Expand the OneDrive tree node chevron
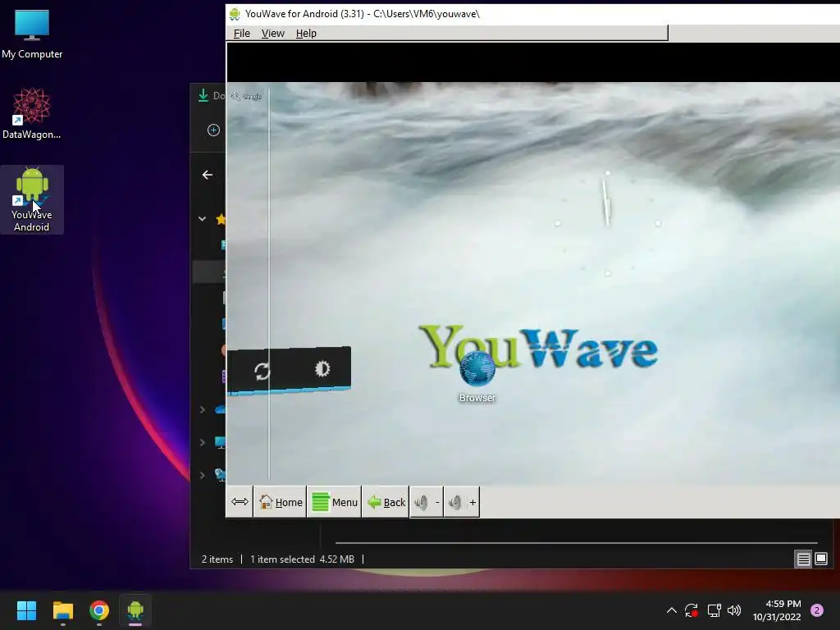This screenshot has width=840, height=630. tap(202, 410)
